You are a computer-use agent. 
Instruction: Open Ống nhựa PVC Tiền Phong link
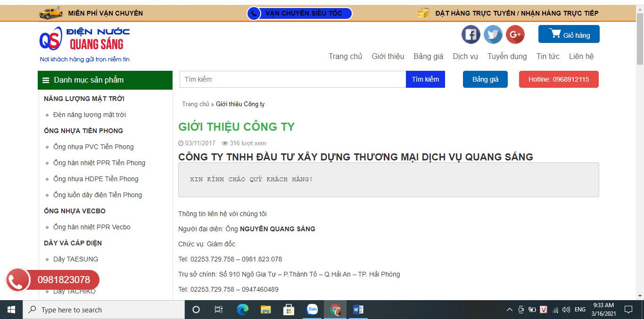coord(93,147)
